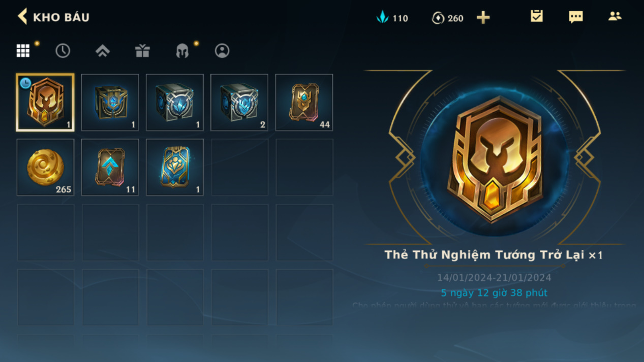This screenshot has height=362, width=644.
Task: Select the blue patterned card item
Action: pyautogui.click(x=175, y=167)
